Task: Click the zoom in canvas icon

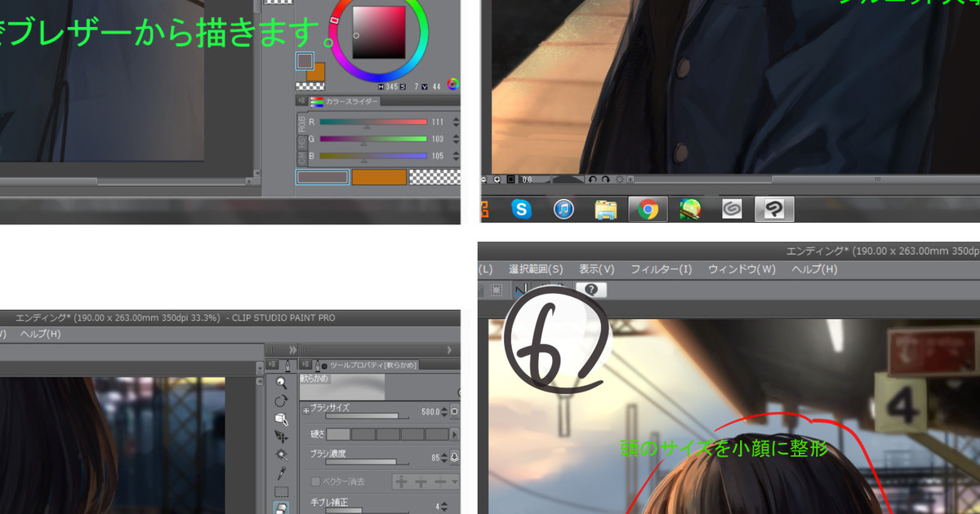Action: (497, 179)
